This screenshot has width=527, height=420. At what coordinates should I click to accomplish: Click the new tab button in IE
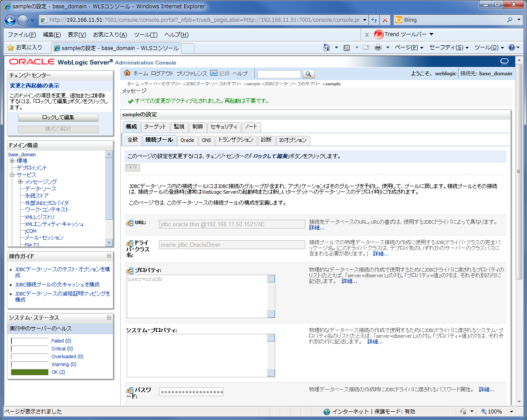click(188, 48)
